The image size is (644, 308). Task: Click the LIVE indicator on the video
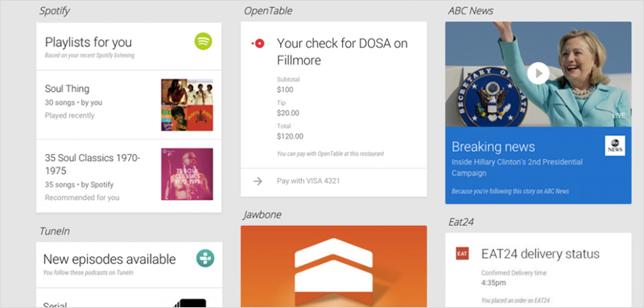click(618, 115)
